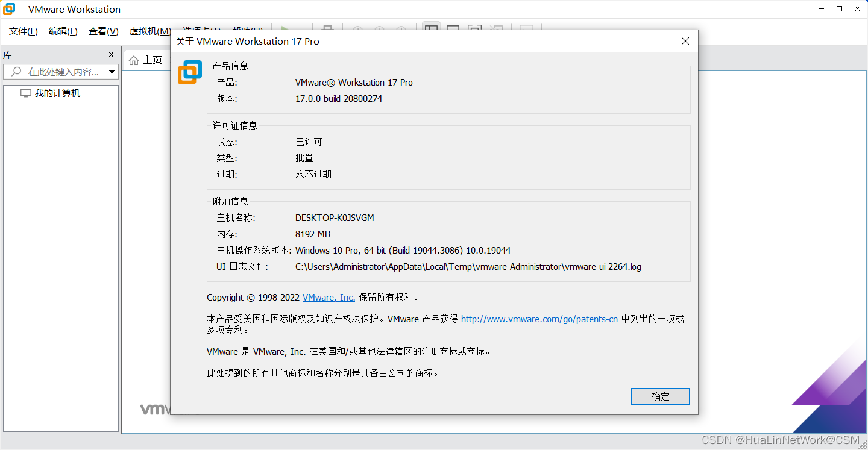This screenshot has height=450, width=868.
Task: Click the license type 批量
Action: [x=304, y=158]
